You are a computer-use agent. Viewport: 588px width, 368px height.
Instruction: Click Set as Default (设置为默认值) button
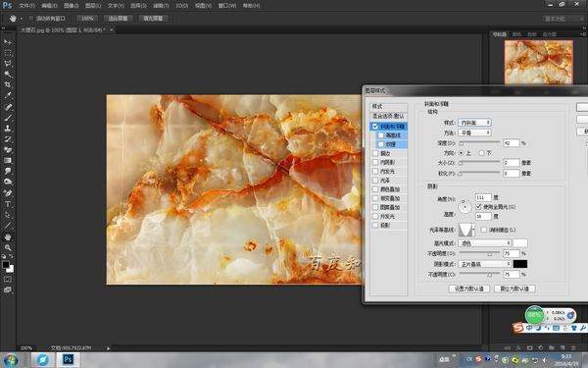coord(469,289)
